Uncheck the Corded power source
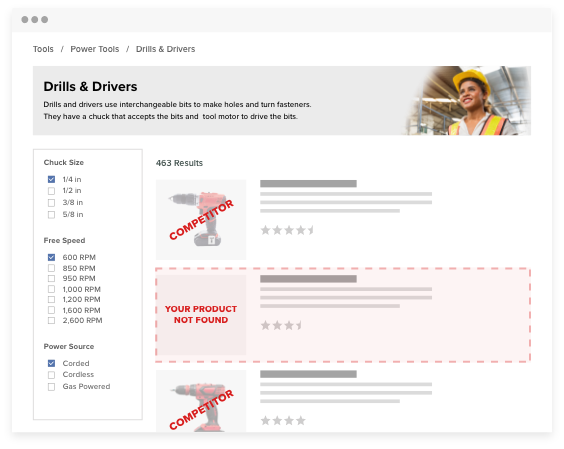 (x=51, y=363)
